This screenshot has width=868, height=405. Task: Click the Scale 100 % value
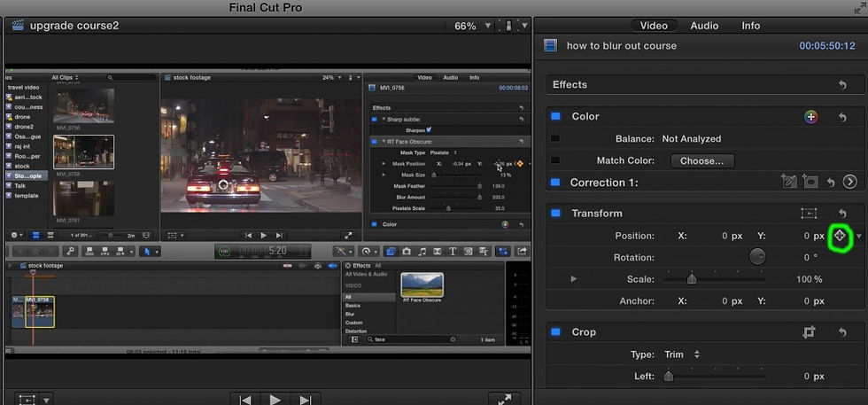(810, 279)
